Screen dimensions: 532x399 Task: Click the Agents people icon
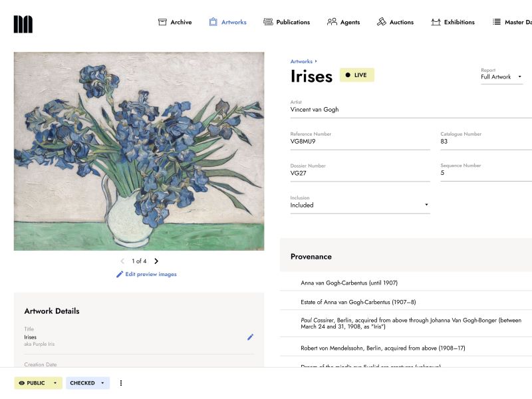332,22
